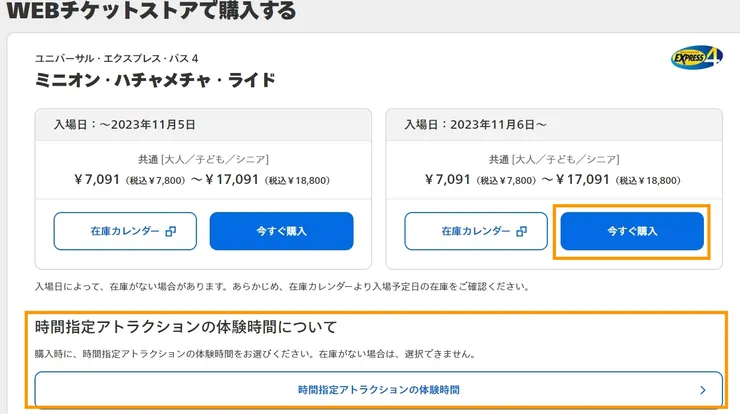Click external-link icon in the 11月6日~ card's 在庫カレンダー button

click(521, 231)
